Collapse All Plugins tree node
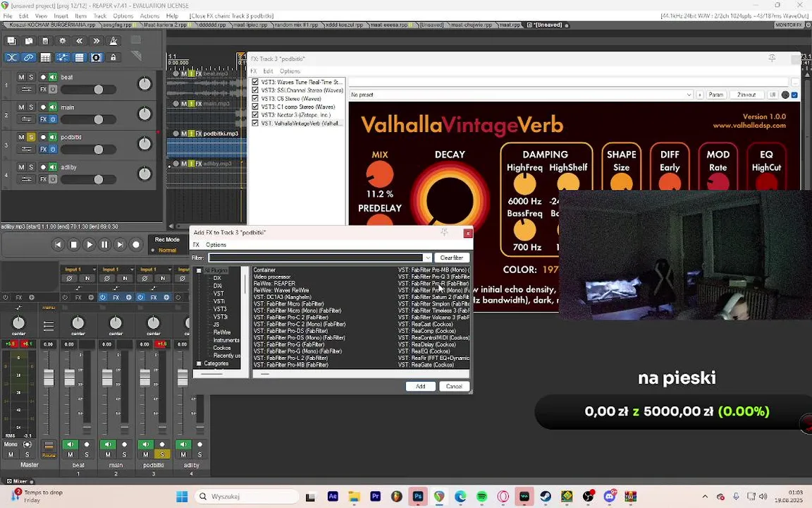This screenshot has height=508, width=812. (x=199, y=271)
